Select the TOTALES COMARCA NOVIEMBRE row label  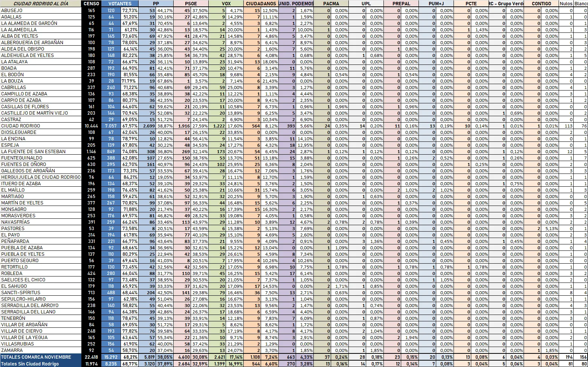point(37,356)
